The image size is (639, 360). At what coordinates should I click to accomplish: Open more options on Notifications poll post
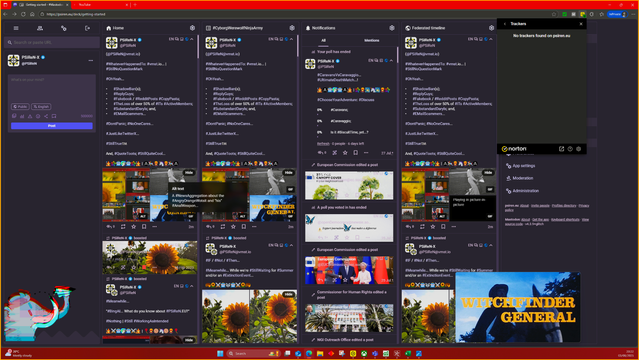(x=366, y=153)
